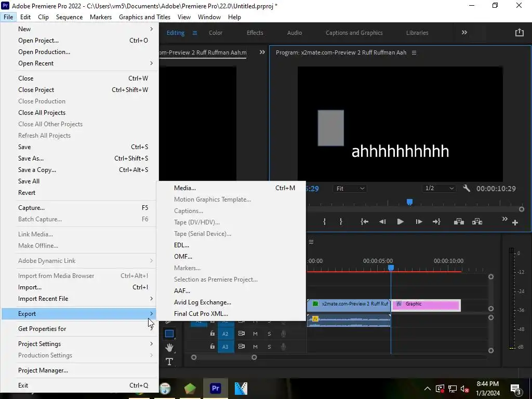The height and width of the screenshot is (399, 532).
Task: Open the Sequence menu
Action: tap(69, 17)
